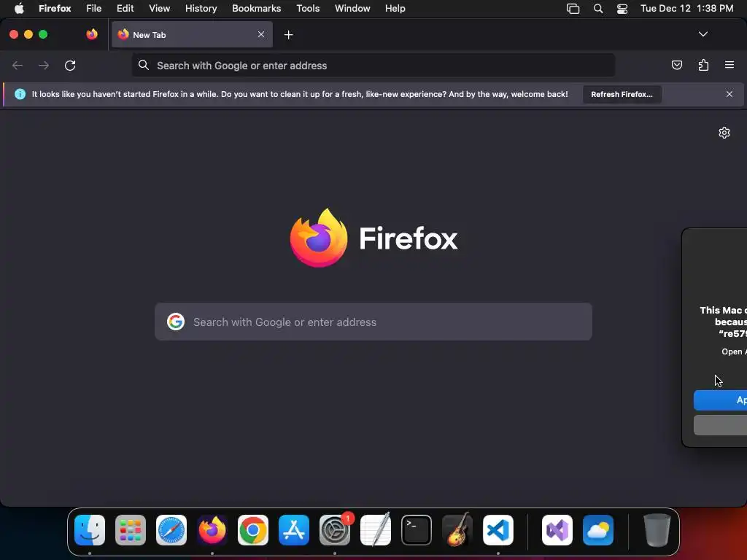Image resolution: width=747 pixels, height=560 pixels.
Task: Open GarageBand from the Dock
Action: [x=457, y=530]
